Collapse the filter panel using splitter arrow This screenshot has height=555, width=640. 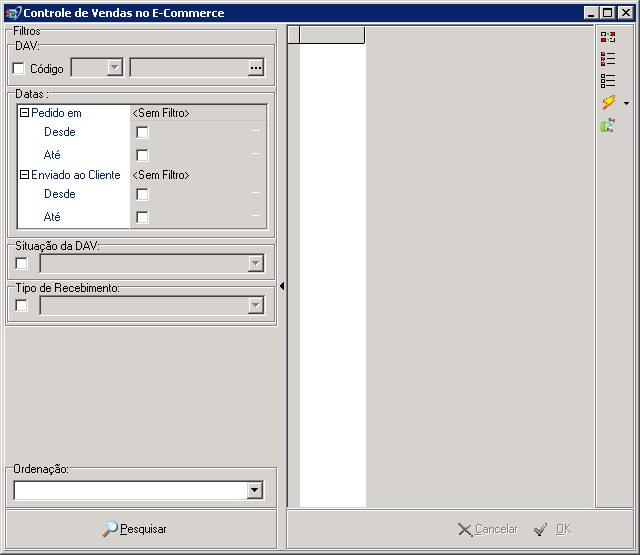point(282,286)
